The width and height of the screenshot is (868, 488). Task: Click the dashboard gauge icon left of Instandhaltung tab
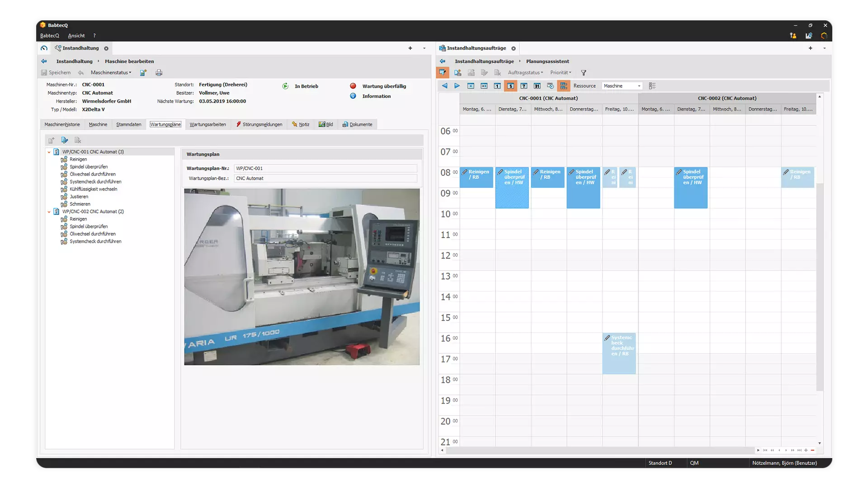pyautogui.click(x=44, y=48)
